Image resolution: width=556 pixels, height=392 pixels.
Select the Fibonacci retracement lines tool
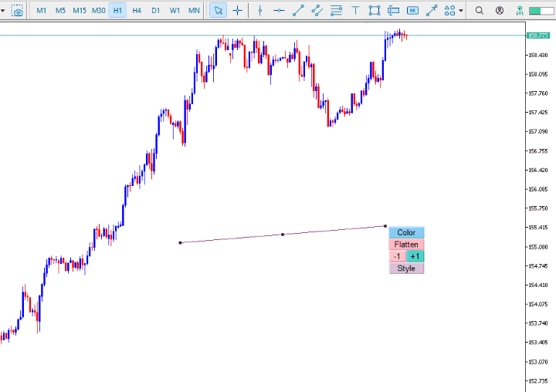336,11
